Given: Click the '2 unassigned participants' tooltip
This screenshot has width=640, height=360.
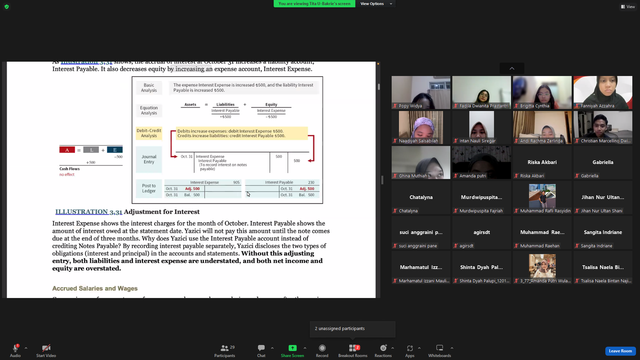Looking at the screenshot, I should coord(353,329).
